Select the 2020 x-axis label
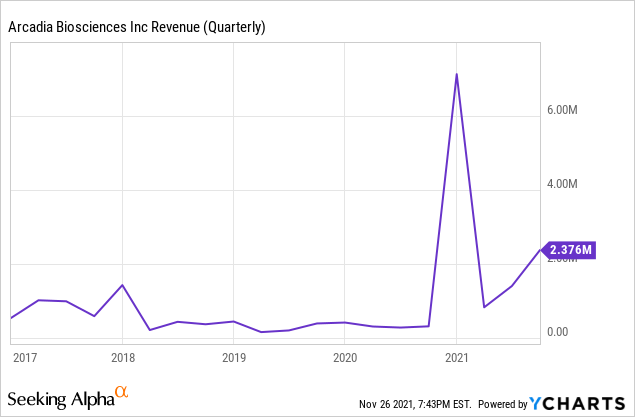 click(345, 358)
